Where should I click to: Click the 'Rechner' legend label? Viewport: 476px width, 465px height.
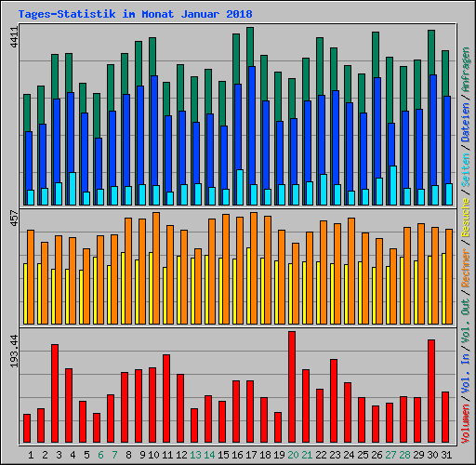coord(466,268)
